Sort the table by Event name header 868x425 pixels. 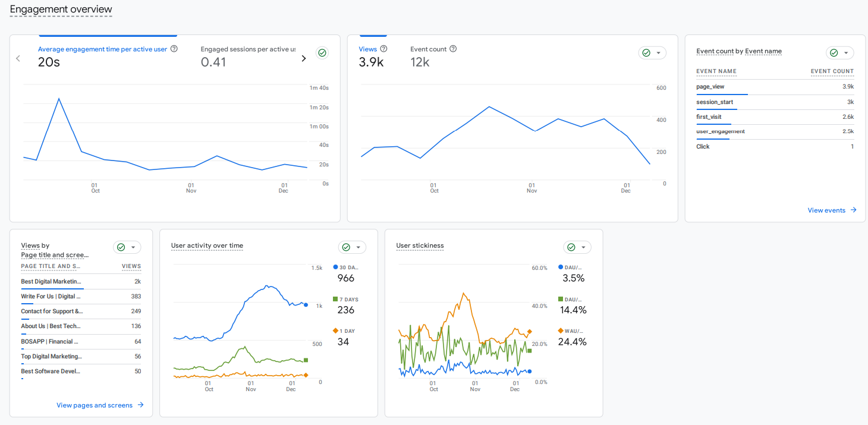[715, 71]
